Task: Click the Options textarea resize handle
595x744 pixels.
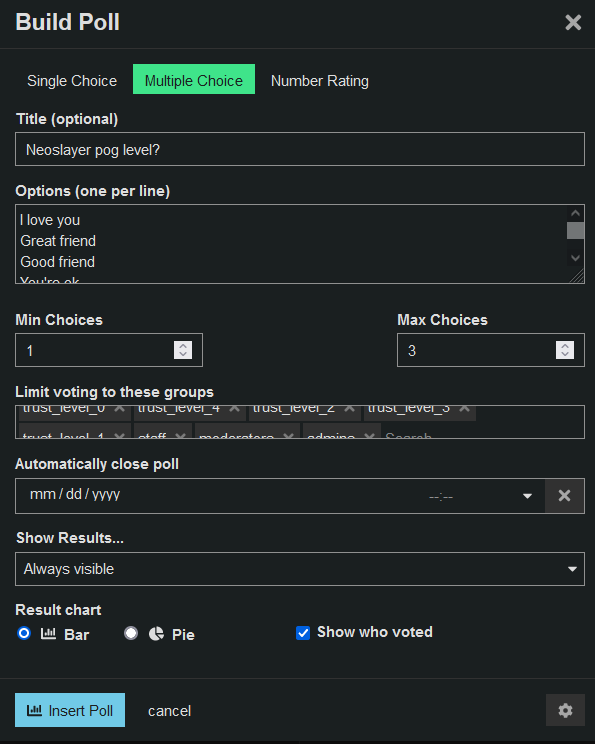Action: (x=577, y=276)
